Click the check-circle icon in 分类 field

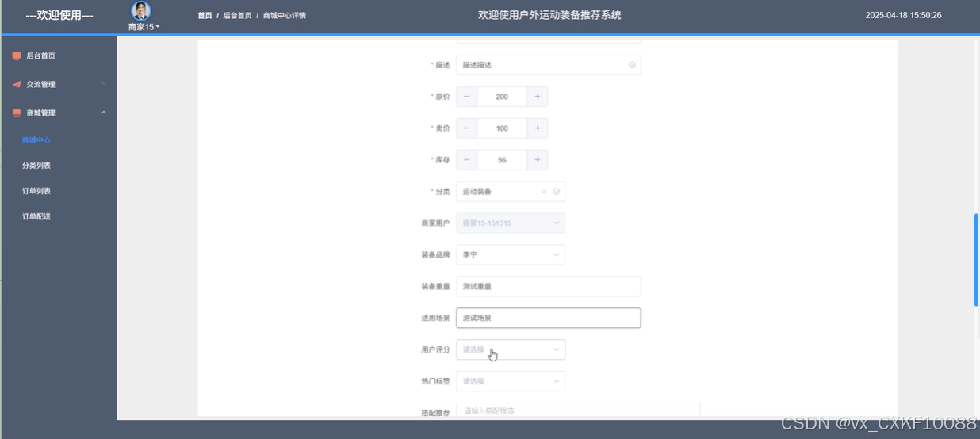(557, 192)
